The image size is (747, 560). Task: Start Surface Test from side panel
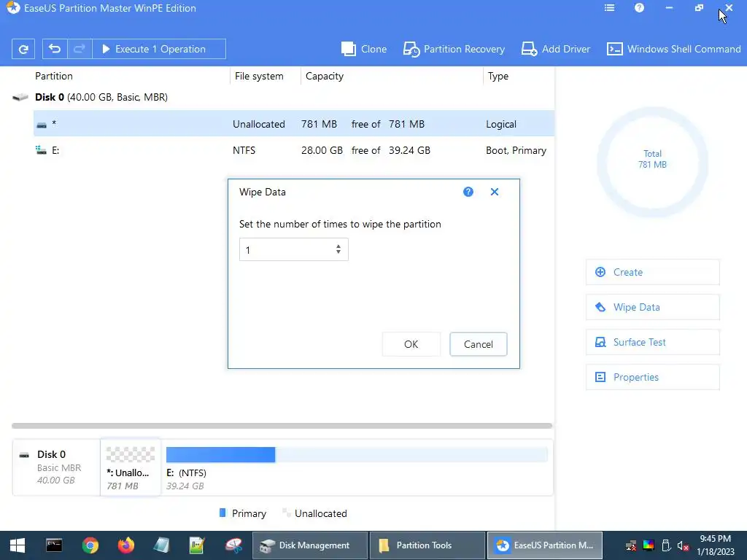[652, 343]
